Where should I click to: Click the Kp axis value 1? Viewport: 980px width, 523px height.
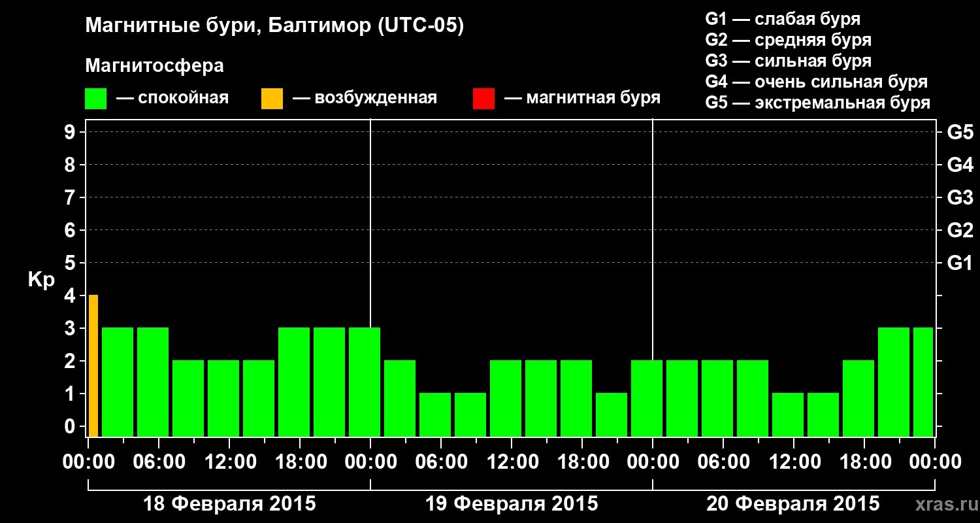pyautogui.click(x=71, y=394)
